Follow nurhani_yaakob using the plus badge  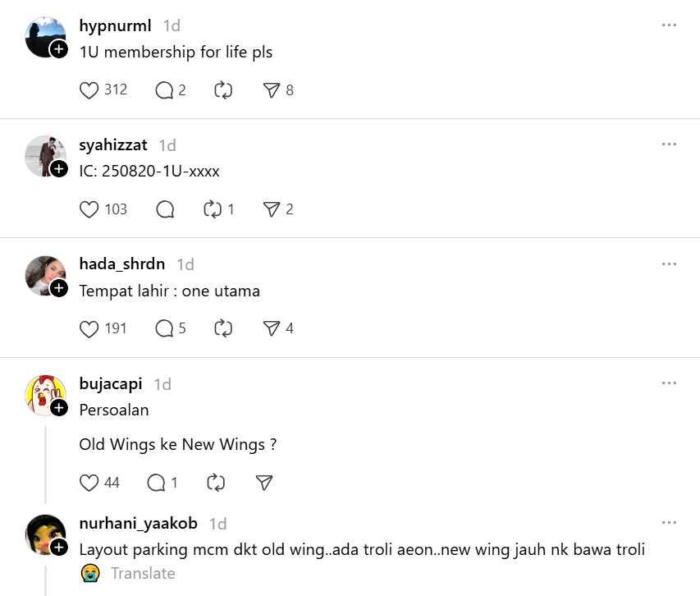coord(59,548)
